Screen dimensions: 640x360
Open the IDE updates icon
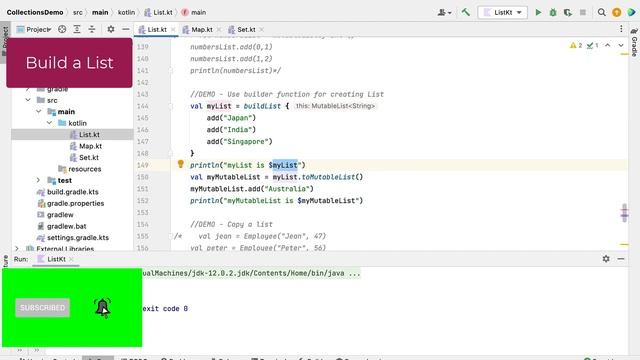point(617,12)
